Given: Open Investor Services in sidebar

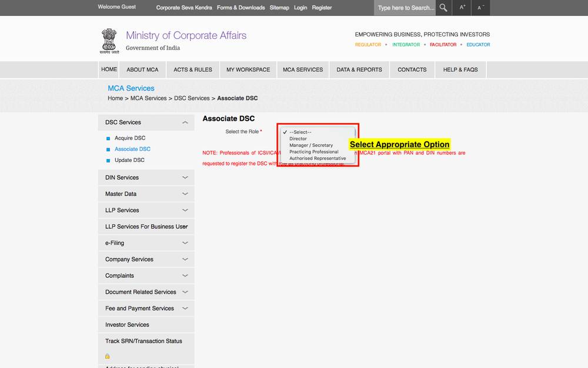Looking at the screenshot, I should [x=146, y=324].
